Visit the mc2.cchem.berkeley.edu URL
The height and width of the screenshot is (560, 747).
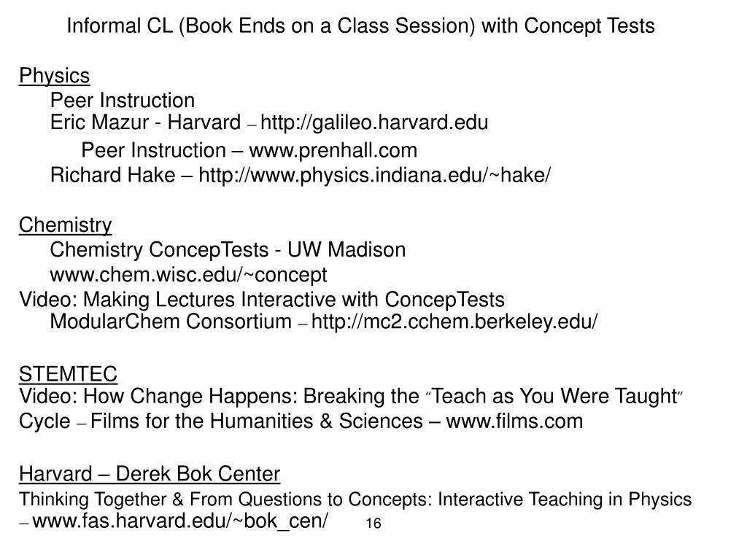pos(454,322)
